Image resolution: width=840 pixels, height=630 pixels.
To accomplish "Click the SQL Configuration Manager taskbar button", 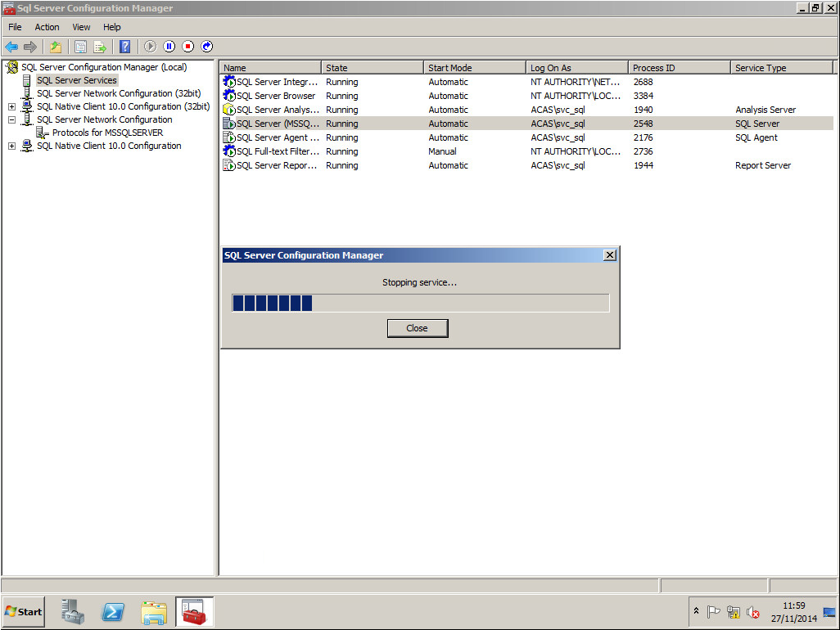I will coord(194,612).
